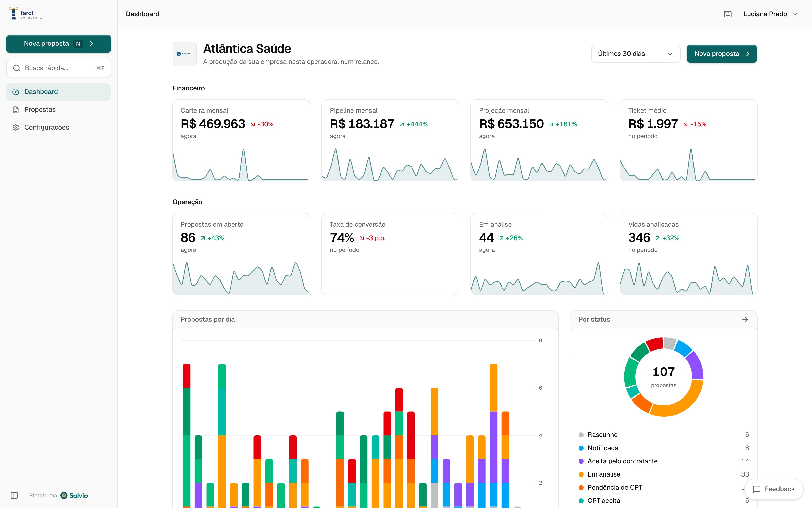Click the 107 propostas donut center

(664, 377)
